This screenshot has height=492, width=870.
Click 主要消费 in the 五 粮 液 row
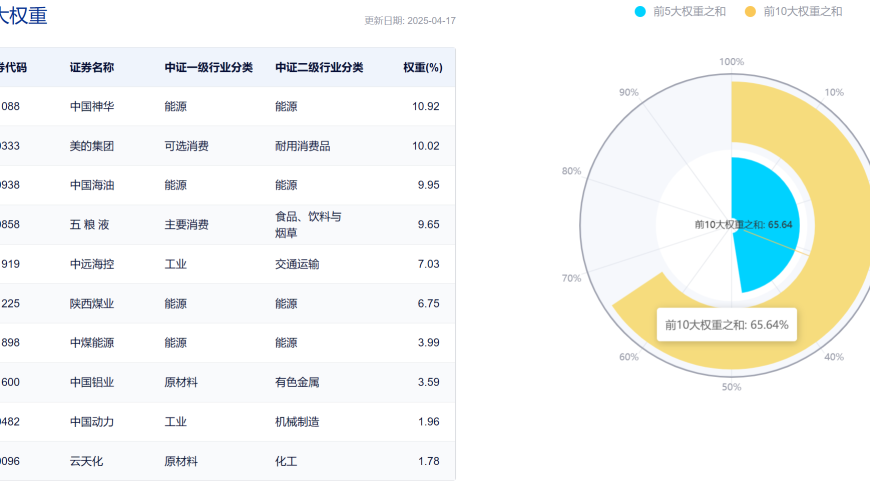coord(186,225)
